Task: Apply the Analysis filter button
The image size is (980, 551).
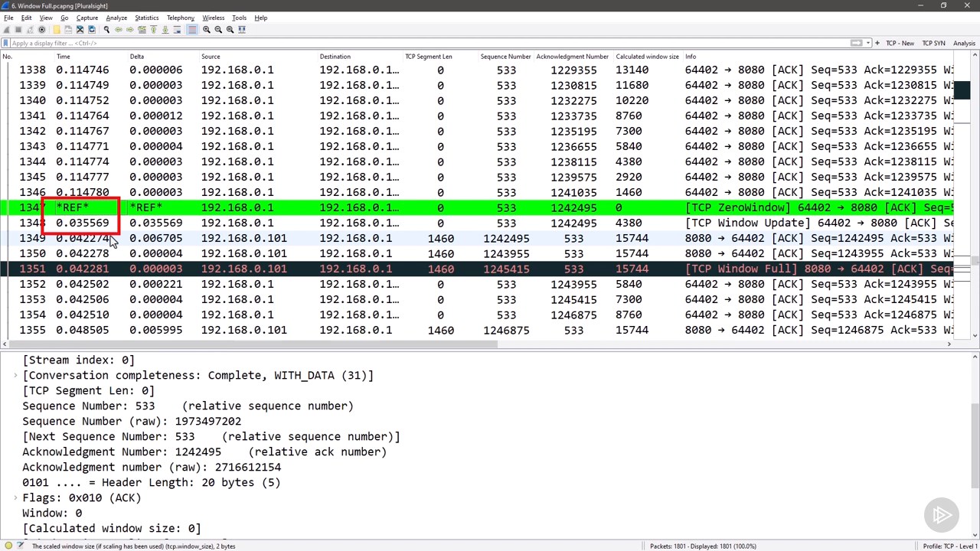Action: click(964, 43)
